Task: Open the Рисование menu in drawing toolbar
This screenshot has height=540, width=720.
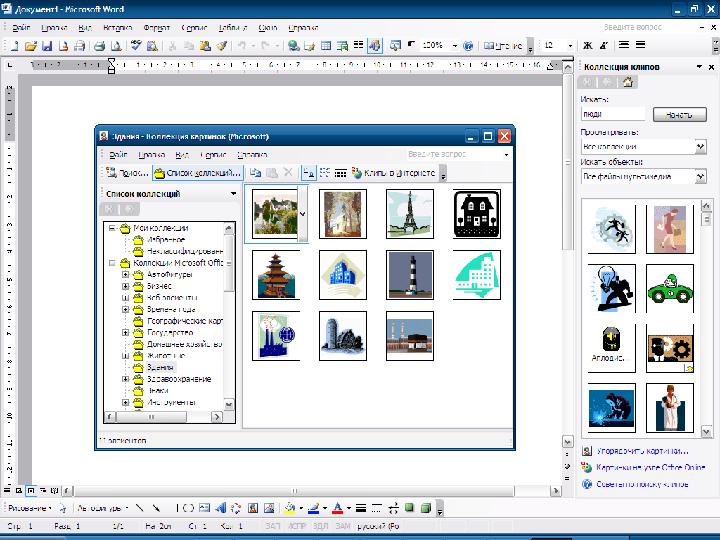Action: [x=30, y=508]
